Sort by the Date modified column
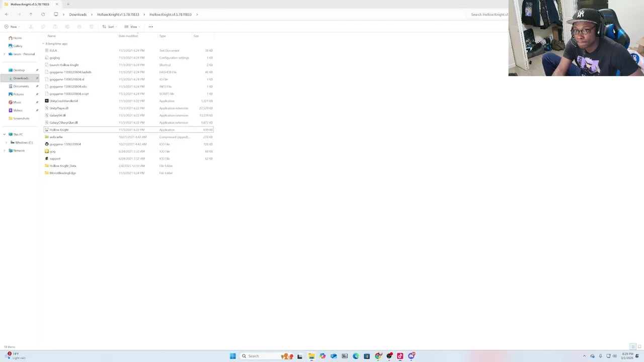This screenshot has width=644, height=362. [128, 36]
